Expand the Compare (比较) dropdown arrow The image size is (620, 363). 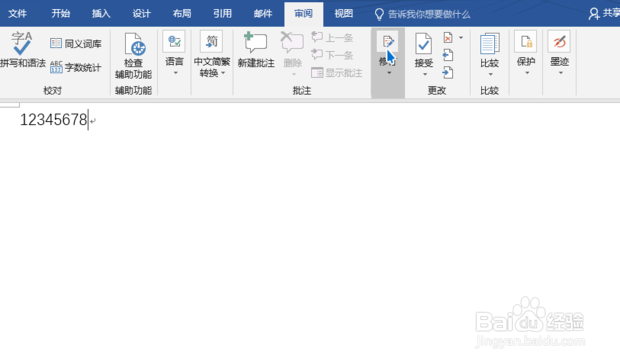[x=490, y=74]
